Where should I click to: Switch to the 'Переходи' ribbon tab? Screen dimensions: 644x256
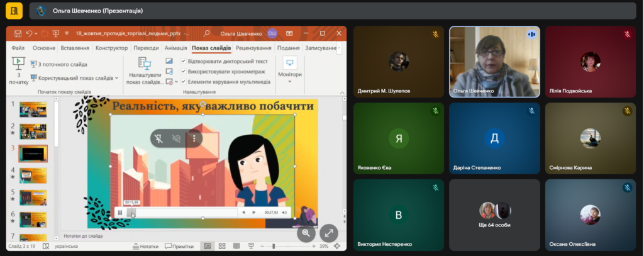click(146, 48)
